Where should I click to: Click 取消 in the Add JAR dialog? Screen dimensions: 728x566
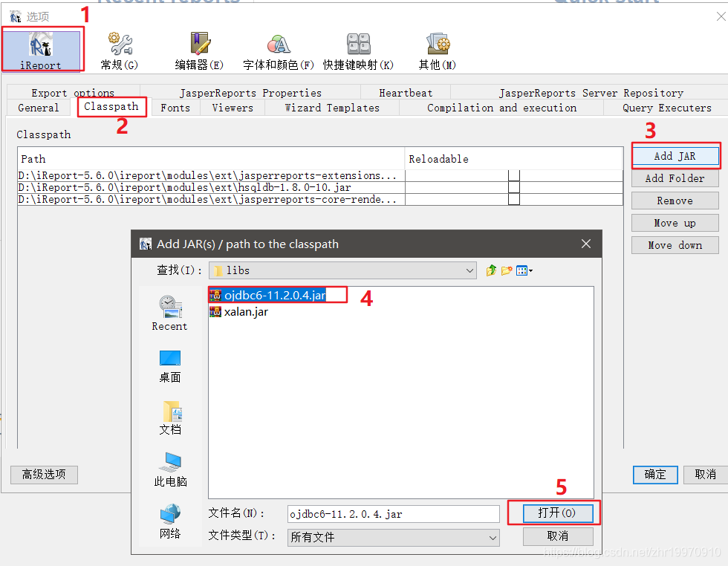(558, 536)
